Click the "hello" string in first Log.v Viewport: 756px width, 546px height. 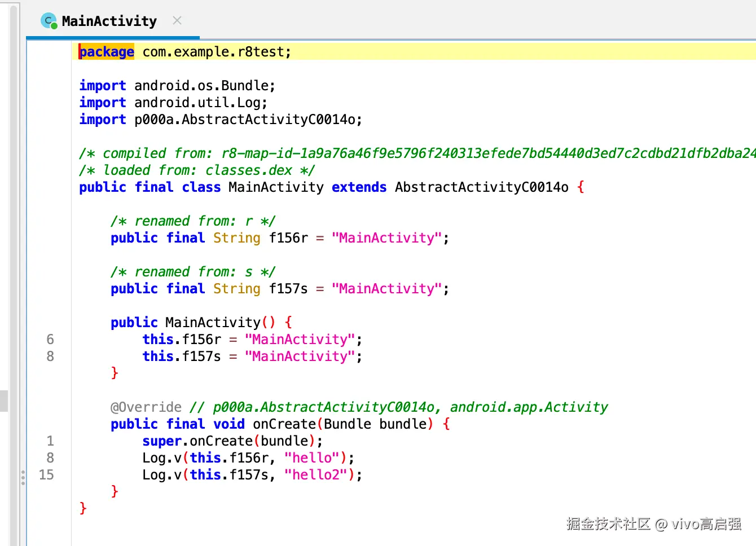coord(312,457)
